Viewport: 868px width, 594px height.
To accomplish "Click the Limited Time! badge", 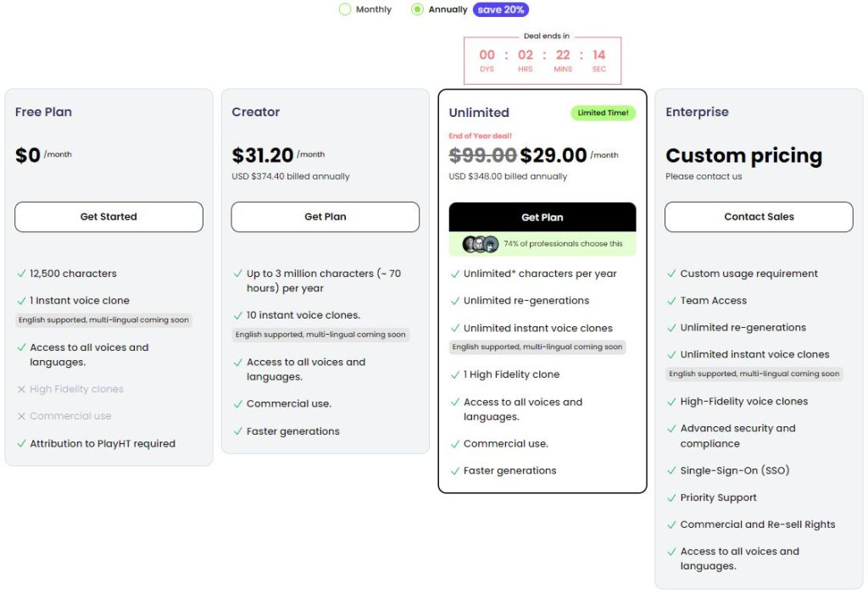I will pos(603,112).
